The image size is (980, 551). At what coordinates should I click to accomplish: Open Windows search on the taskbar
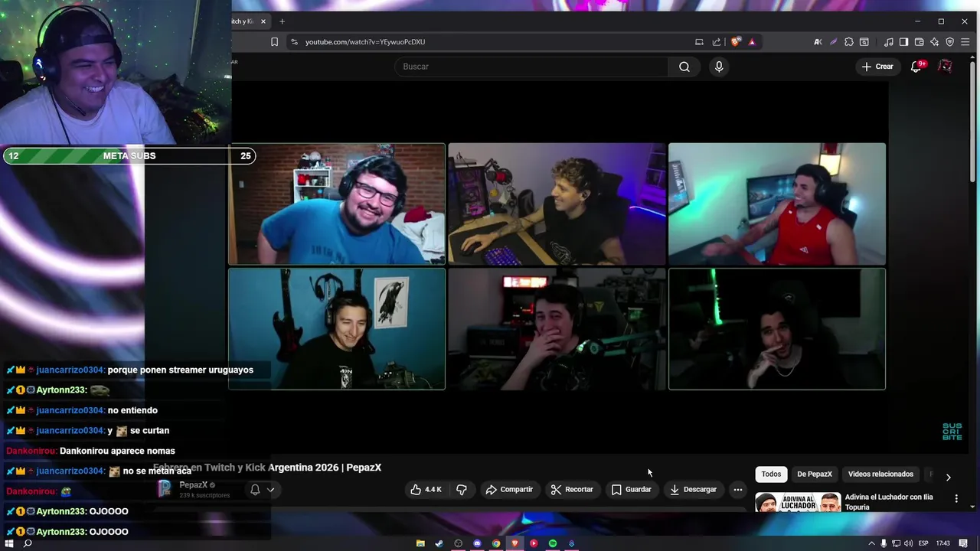point(28,543)
